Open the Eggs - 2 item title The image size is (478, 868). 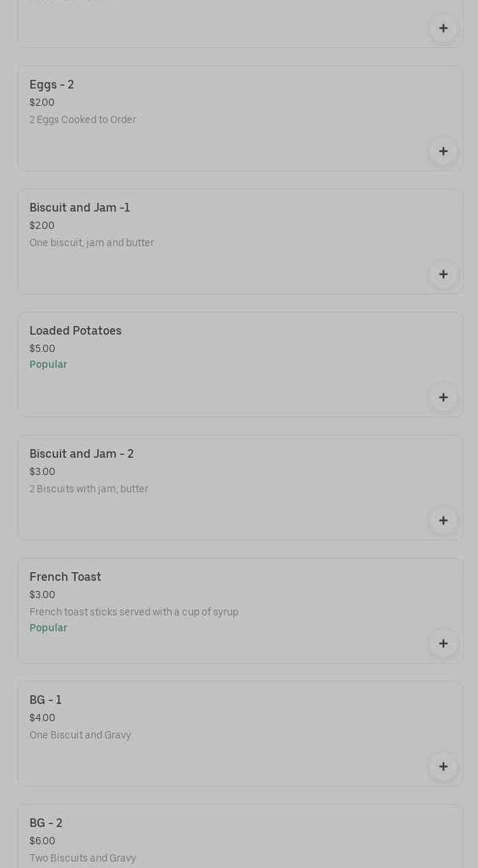click(52, 85)
